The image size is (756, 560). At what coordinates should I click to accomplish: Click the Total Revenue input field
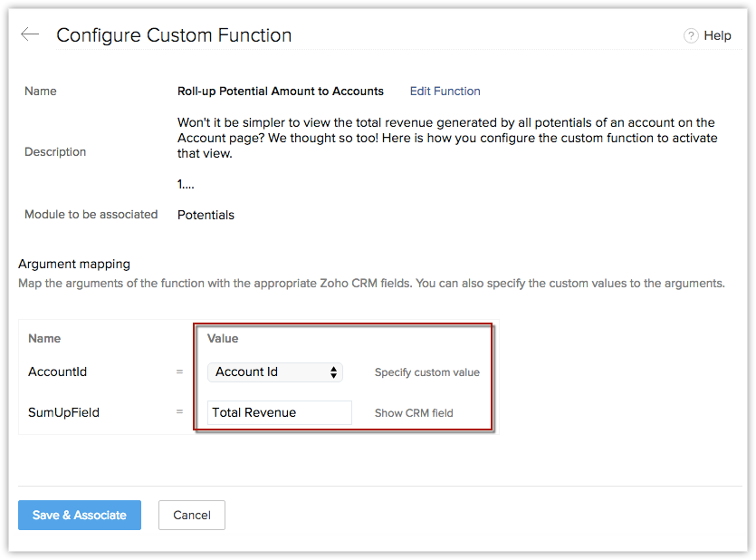279,412
